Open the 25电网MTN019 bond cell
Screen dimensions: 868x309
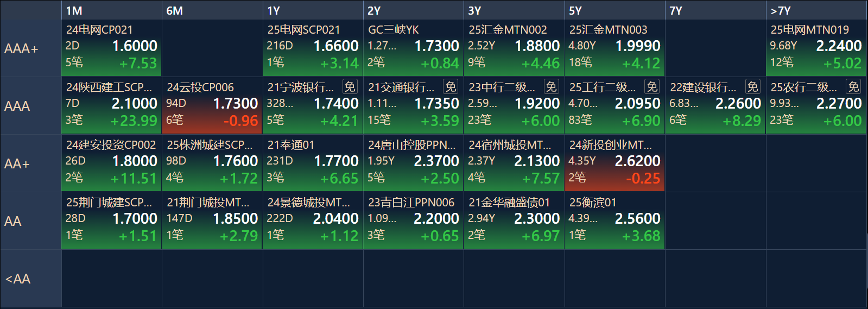coord(816,48)
